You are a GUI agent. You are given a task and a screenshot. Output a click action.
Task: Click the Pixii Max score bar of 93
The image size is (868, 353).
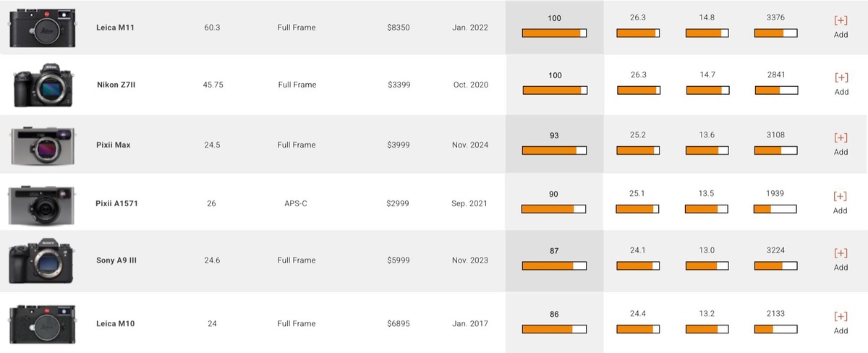(554, 150)
